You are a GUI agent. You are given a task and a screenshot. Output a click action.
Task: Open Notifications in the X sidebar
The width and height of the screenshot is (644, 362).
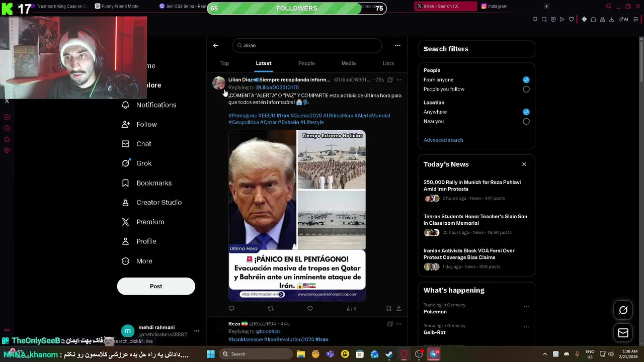149,105
